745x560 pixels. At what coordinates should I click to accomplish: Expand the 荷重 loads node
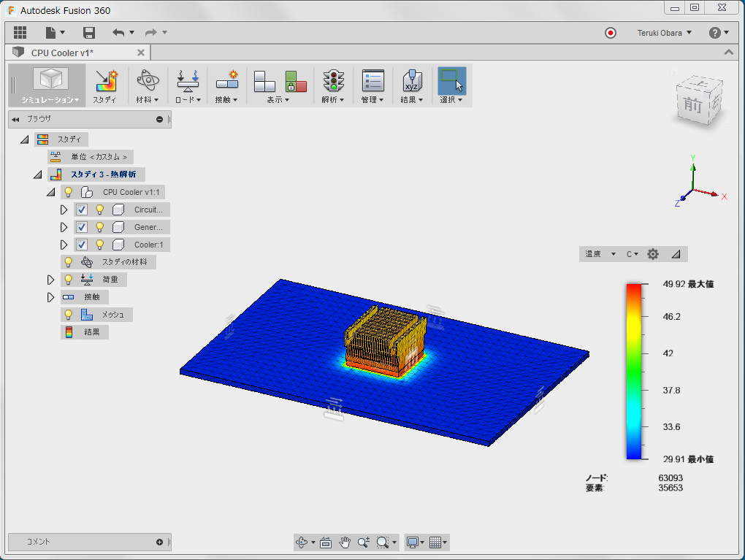tap(50, 280)
